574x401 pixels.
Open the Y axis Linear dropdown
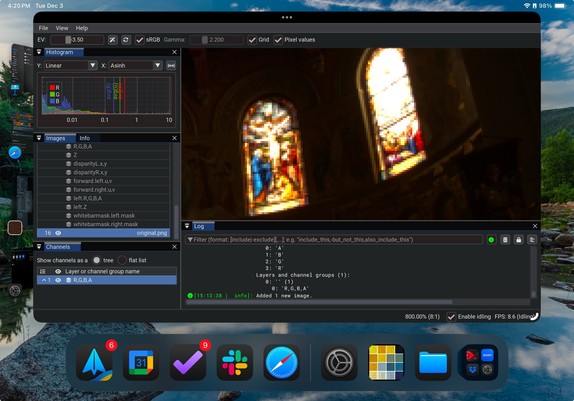pyautogui.click(x=70, y=66)
